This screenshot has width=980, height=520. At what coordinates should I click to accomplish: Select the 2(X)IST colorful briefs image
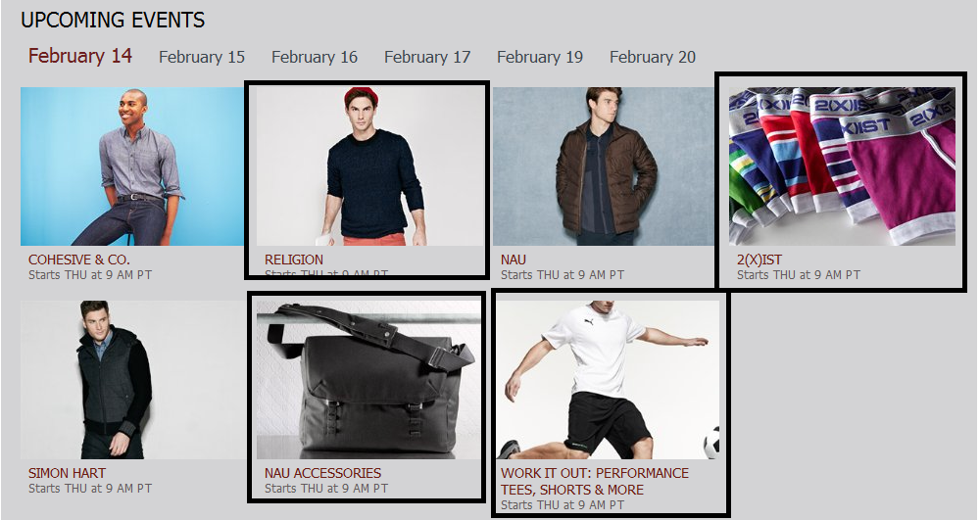pyautogui.click(x=842, y=166)
